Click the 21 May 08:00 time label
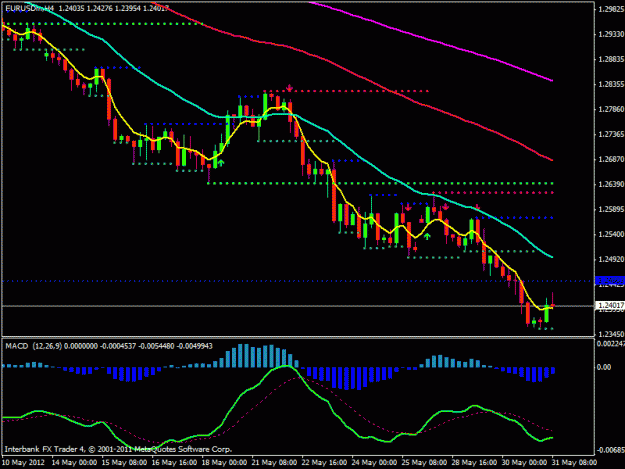625x469 pixels. pyautogui.click(x=274, y=463)
